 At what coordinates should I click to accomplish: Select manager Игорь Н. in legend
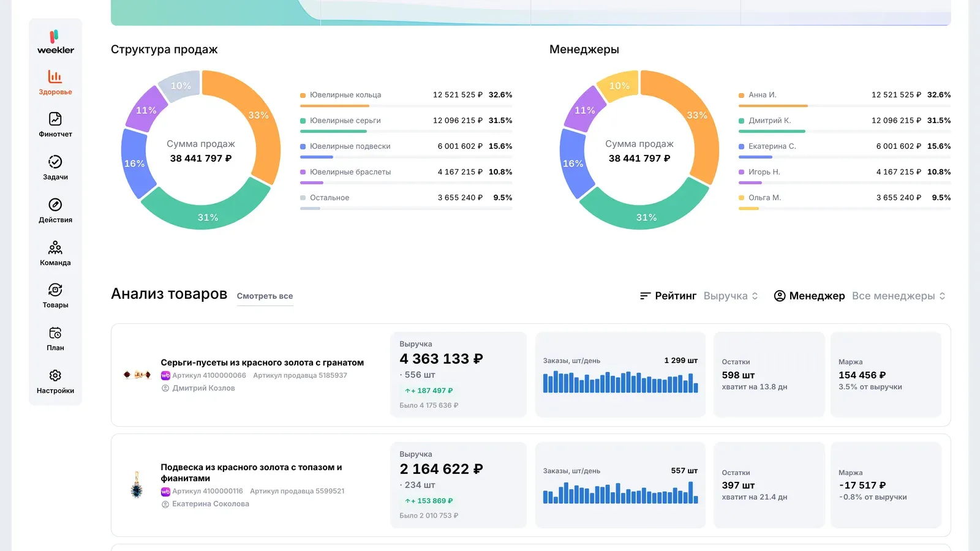[845, 176]
